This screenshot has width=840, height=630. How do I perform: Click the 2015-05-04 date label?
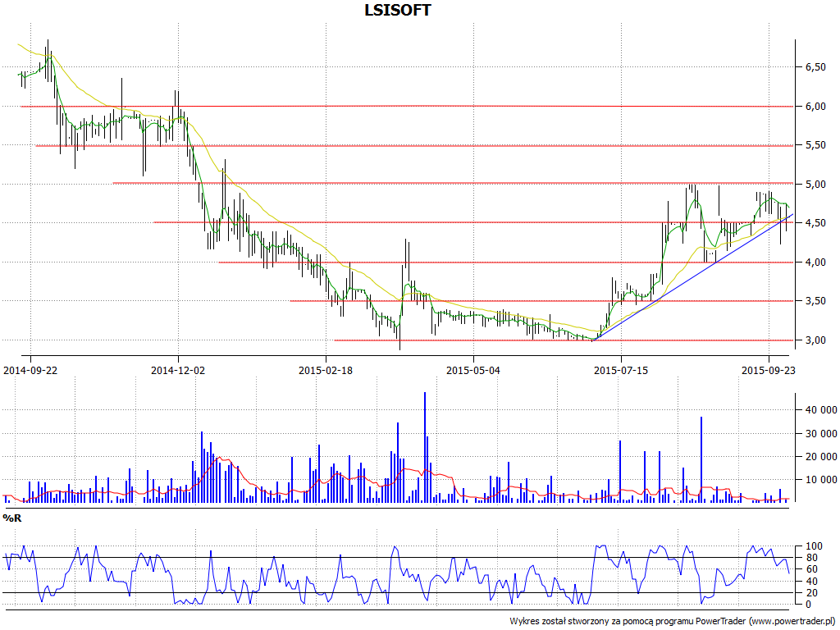tap(473, 370)
